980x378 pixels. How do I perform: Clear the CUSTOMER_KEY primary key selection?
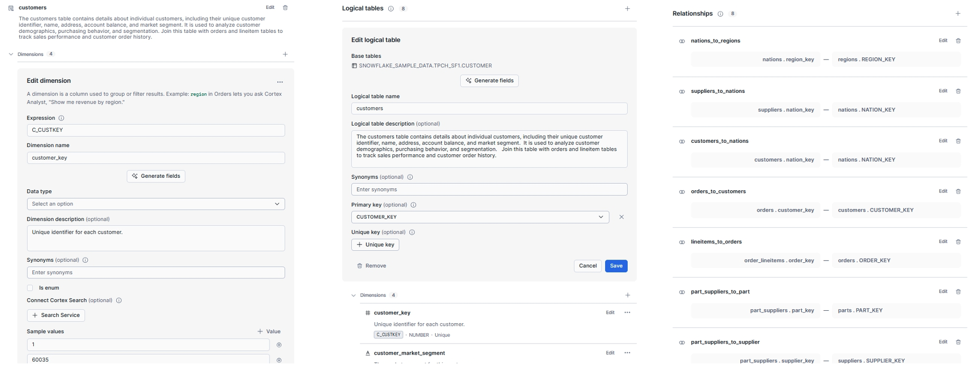point(621,217)
